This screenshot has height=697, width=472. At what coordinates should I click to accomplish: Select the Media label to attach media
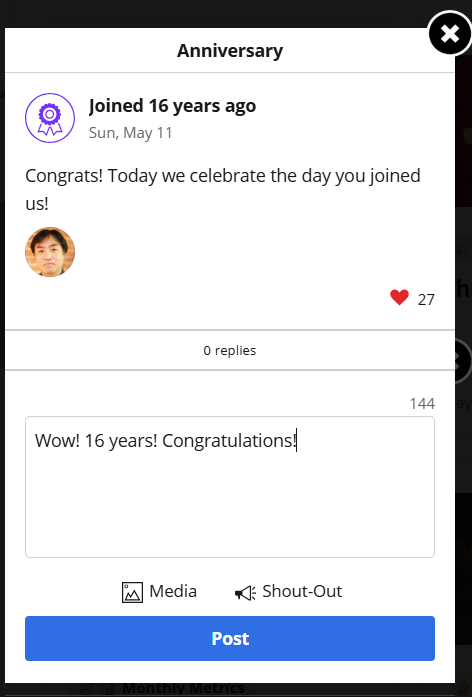point(173,591)
